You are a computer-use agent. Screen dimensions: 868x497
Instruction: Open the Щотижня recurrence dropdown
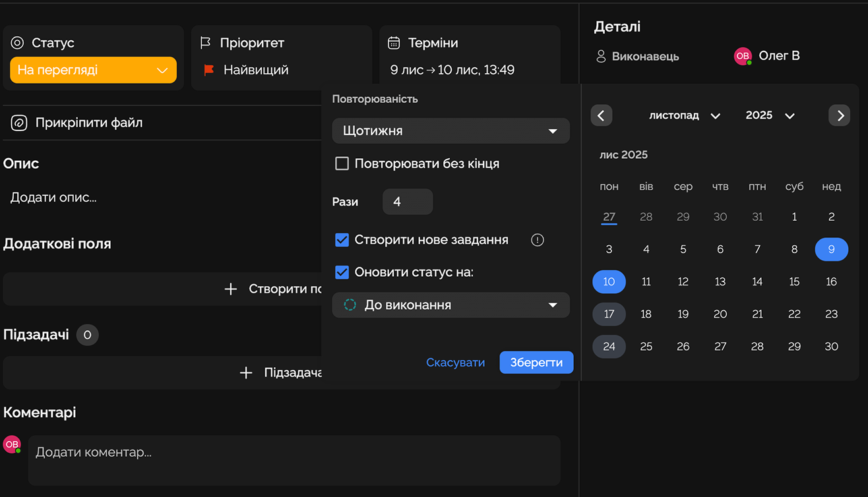tap(450, 131)
